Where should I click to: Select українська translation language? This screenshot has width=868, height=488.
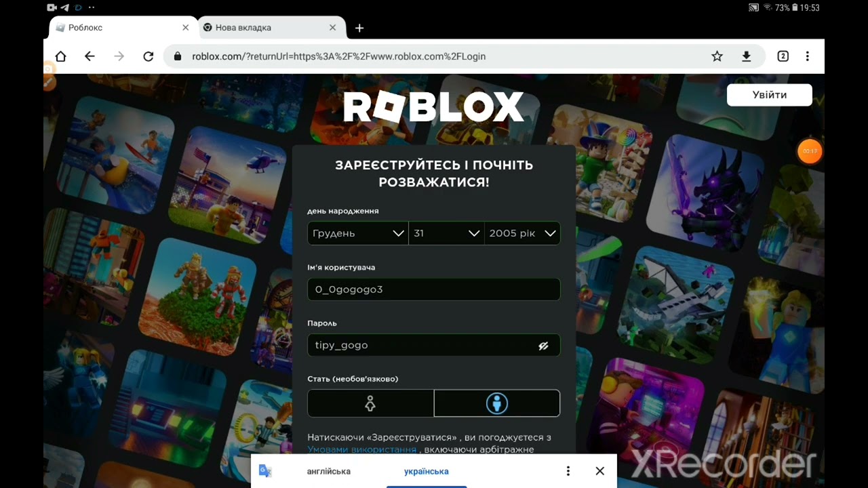coord(427,471)
